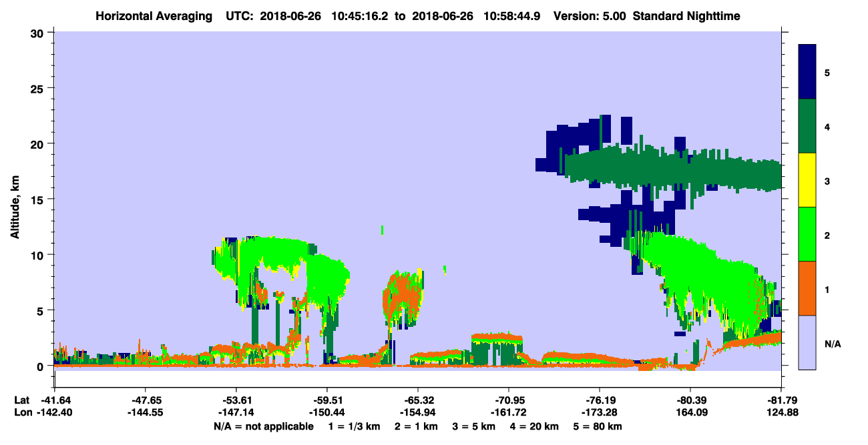Click the yellow level 3 swatch
Image resolution: width=868 pixels, height=445 pixels.
[807, 180]
